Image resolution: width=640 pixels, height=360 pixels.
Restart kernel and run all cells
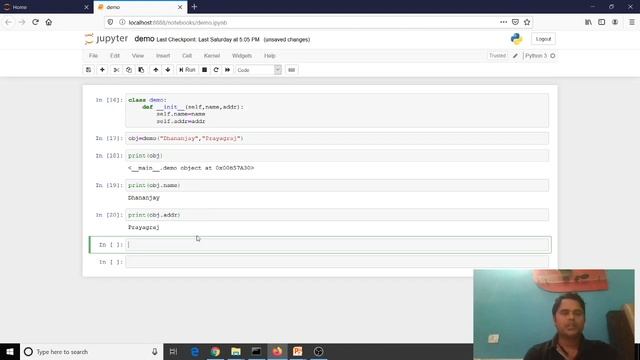tap(227, 70)
